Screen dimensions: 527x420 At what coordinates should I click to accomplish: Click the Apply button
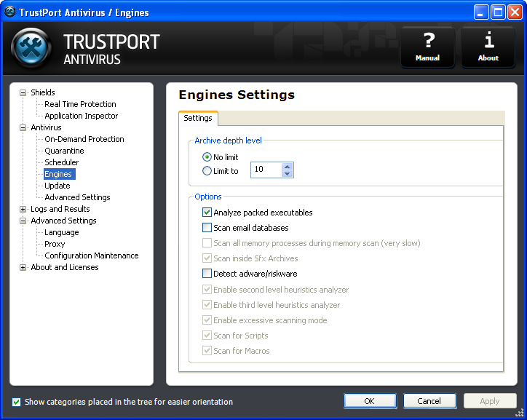490,401
